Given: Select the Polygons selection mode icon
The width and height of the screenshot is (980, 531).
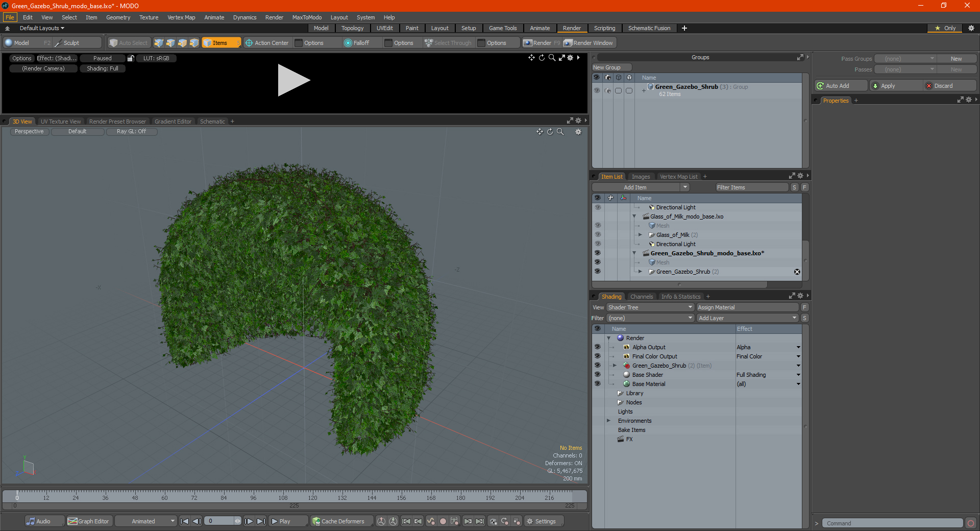Looking at the screenshot, I should tap(182, 43).
